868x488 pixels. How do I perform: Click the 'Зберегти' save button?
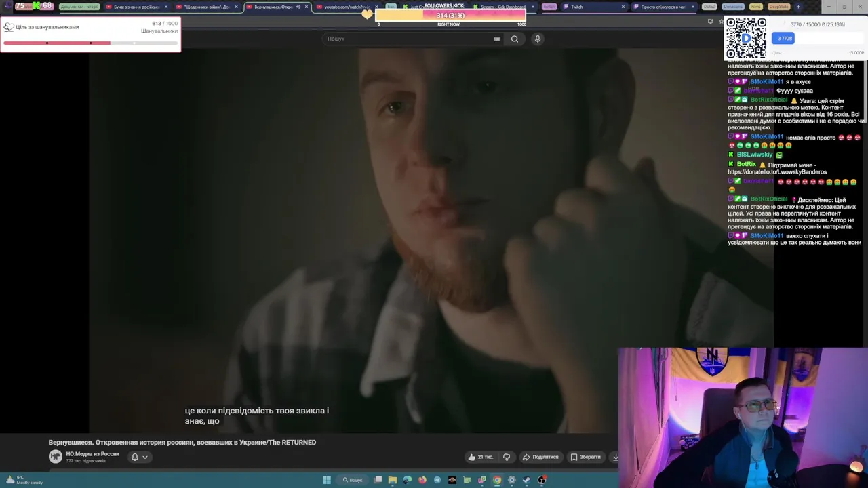click(x=585, y=457)
